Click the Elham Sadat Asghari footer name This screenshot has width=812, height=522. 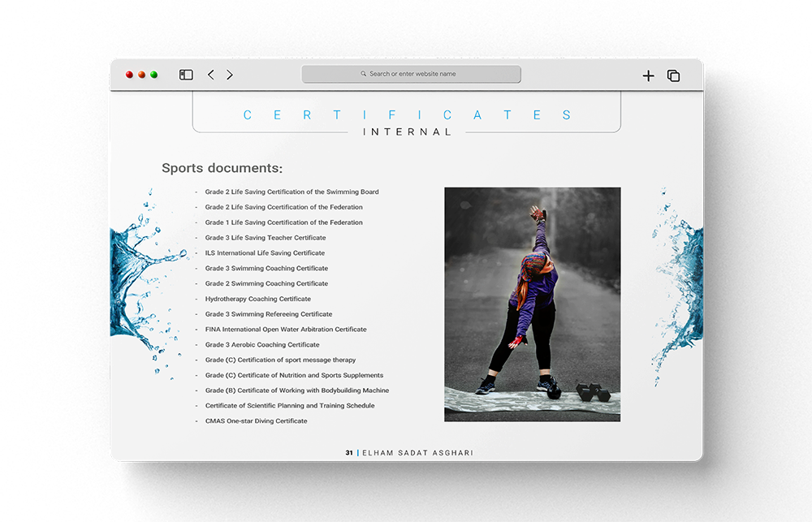[417, 453]
